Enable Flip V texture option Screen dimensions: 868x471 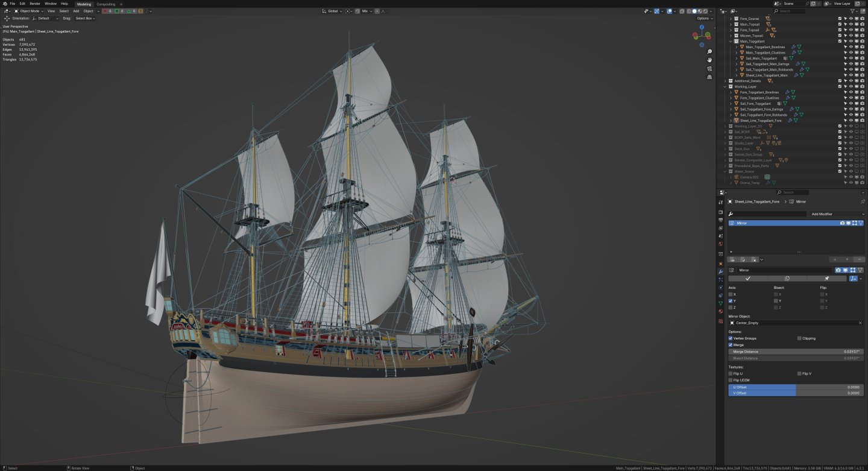tap(799, 374)
